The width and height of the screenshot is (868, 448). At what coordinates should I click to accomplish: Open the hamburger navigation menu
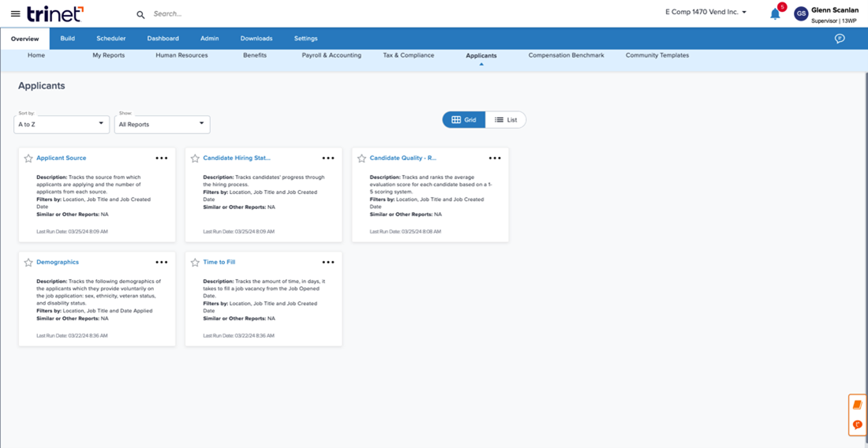(x=16, y=14)
